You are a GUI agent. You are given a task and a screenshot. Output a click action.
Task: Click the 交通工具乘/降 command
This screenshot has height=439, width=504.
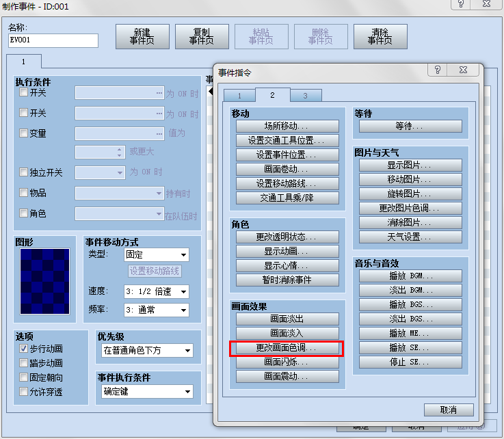click(x=287, y=198)
